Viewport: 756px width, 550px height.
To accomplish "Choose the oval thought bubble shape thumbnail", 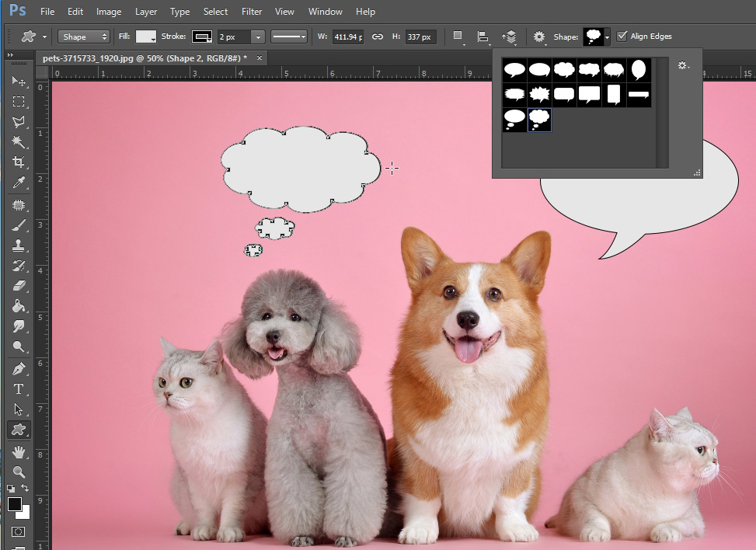I will point(514,120).
